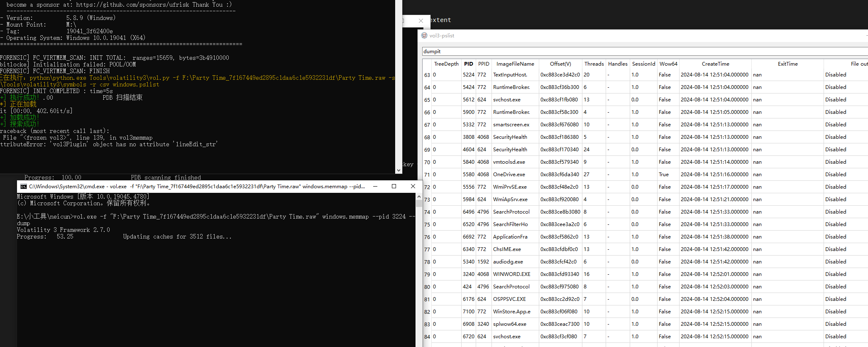The width and height of the screenshot is (868, 347).
Task: Click the ExitTime column header
Action: tap(787, 64)
